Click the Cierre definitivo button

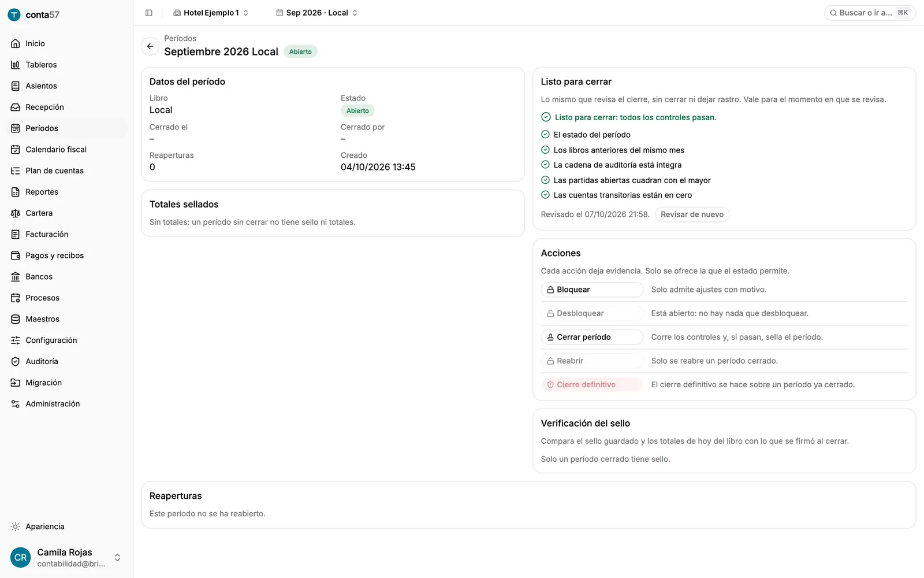[592, 384]
